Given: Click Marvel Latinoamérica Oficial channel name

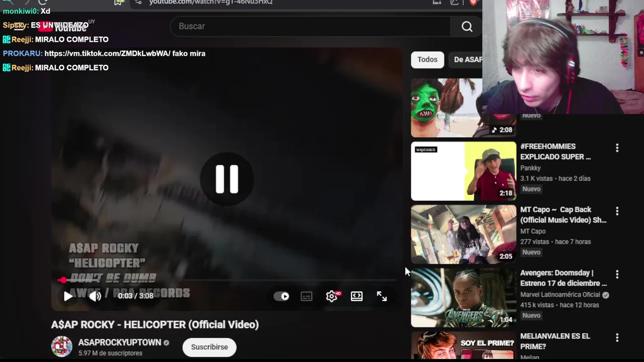Looking at the screenshot, I should point(560,295).
